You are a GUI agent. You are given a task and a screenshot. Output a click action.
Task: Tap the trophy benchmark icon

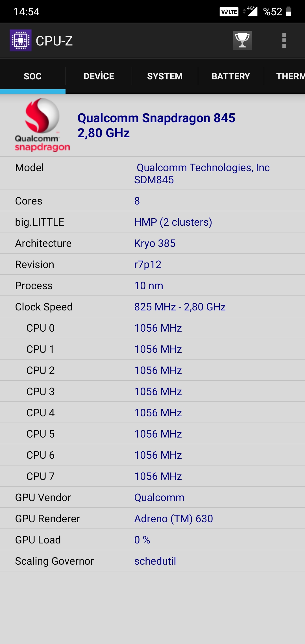click(242, 40)
